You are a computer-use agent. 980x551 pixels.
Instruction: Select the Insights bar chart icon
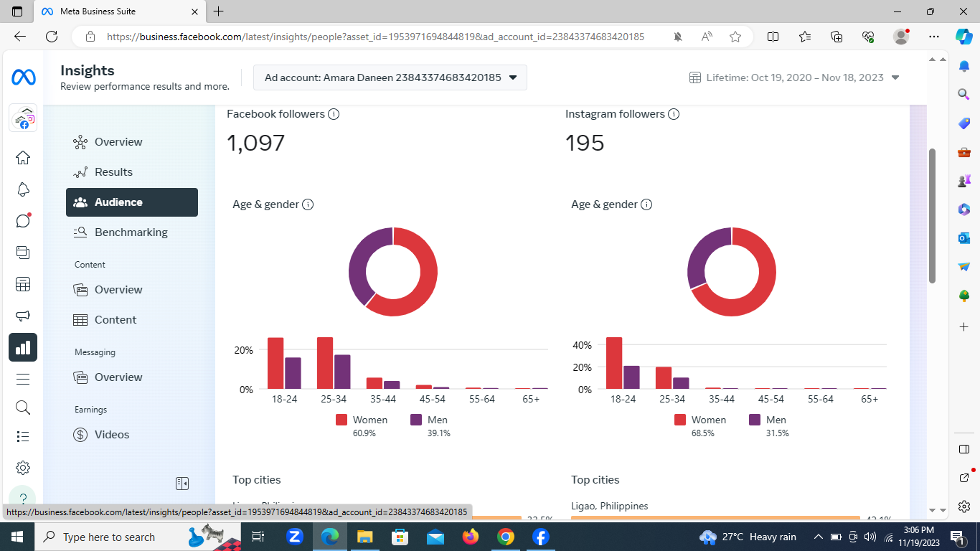(23, 347)
